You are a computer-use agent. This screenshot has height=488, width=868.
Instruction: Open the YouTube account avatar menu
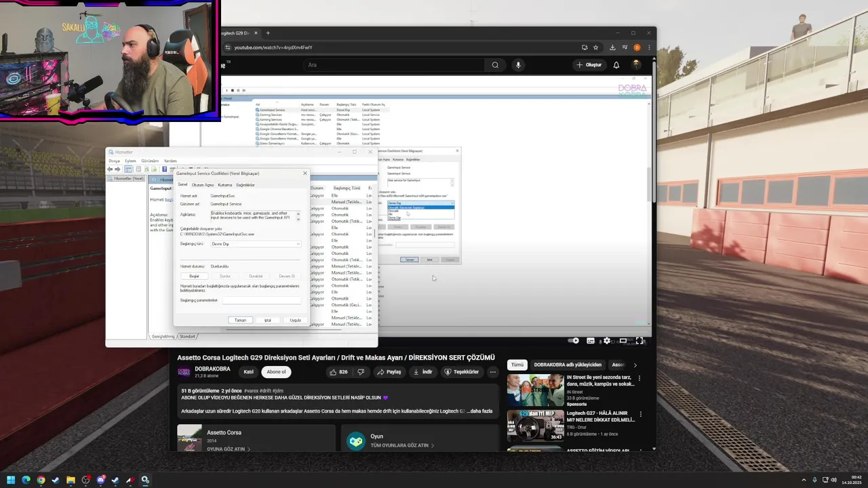pyautogui.click(x=637, y=65)
